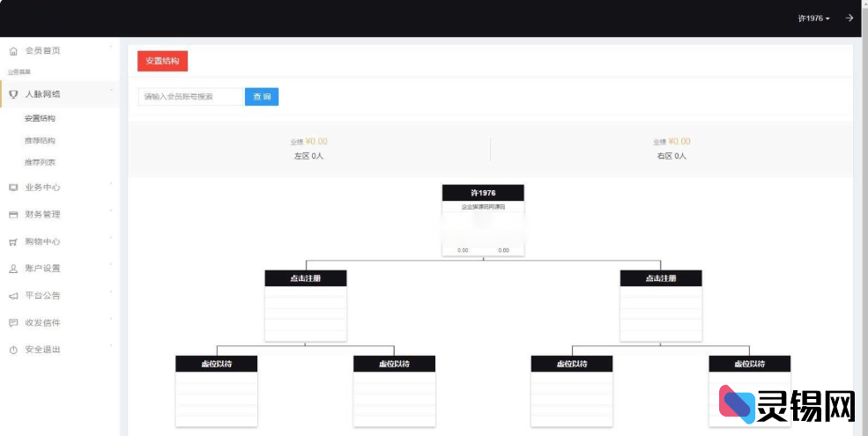Click the trophy icon beside 人脉网络
Image resolution: width=868 pixels, height=436 pixels.
point(13,93)
